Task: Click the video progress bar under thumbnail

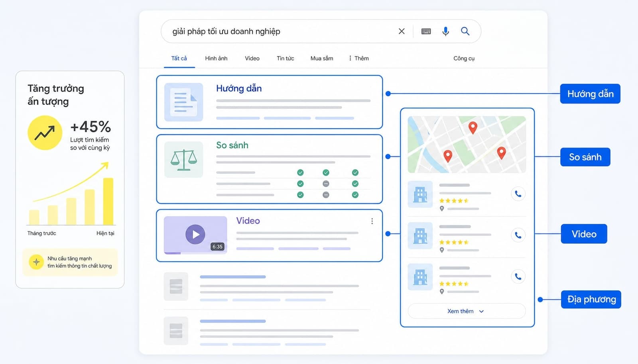Action: coord(195,253)
